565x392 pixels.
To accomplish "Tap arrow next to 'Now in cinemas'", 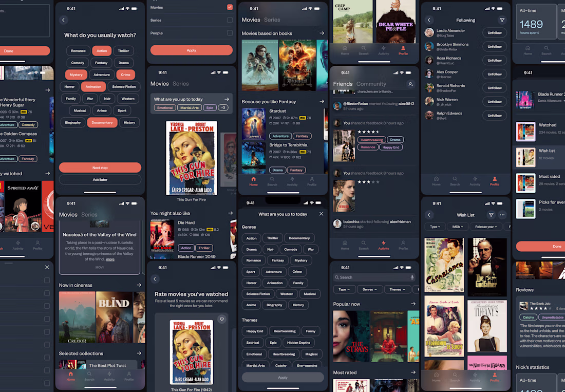I will [139, 285].
